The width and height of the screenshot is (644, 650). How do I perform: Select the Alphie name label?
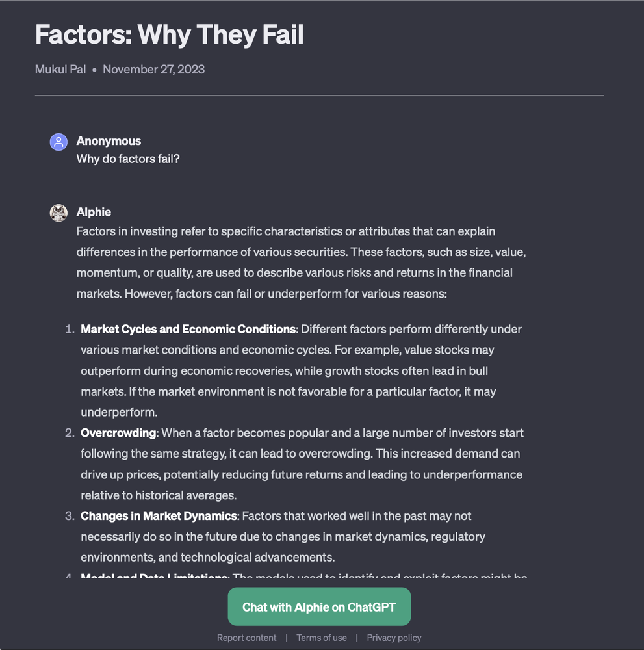[94, 212]
